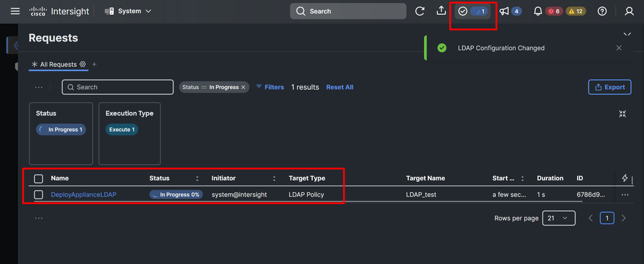Click the refresh icon in top bar
Screen dimensions: 644x264
pos(420,11)
